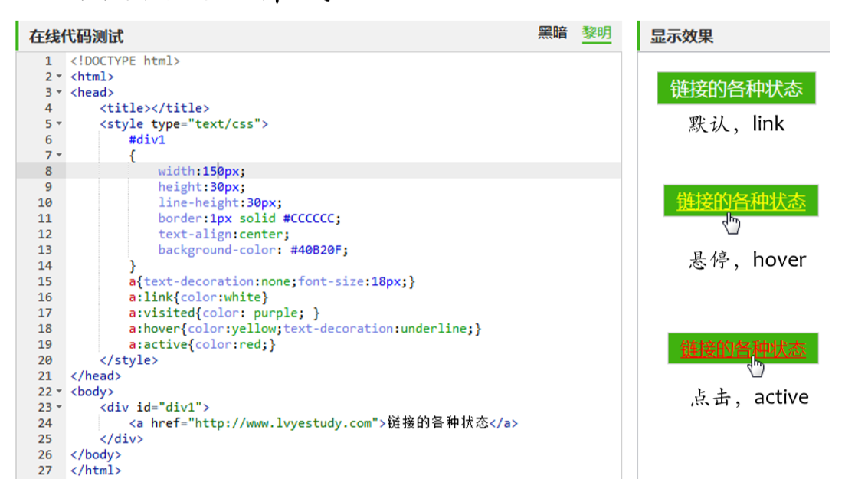Collapse the style fold arrow on line 5
Image resolution: width=868 pixels, height=479 pixels.
click(x=59, y=123)
